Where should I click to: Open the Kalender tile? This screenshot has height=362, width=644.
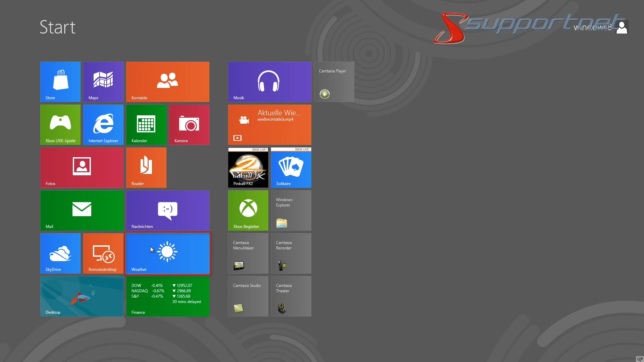click(x=146, y=125)
